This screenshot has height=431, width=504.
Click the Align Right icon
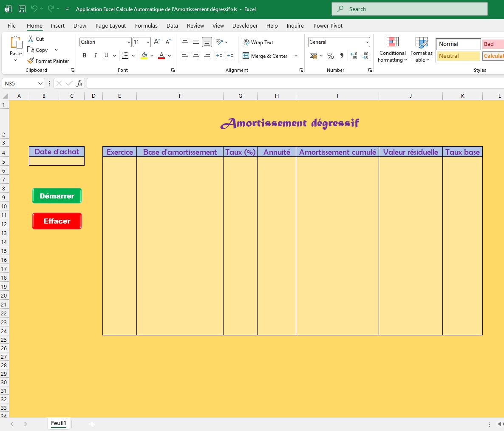(x=207, y=56)
